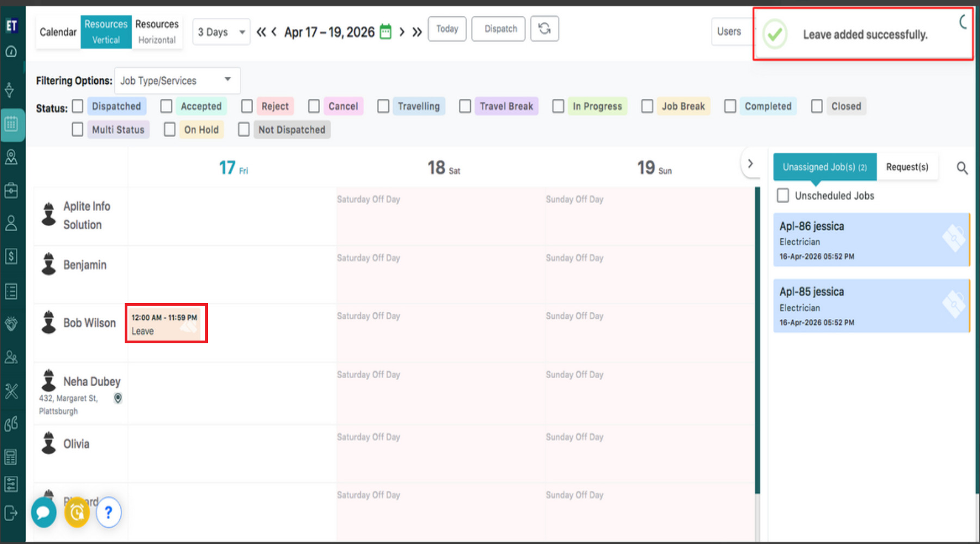Click Neha Dubey's location pin icon
This screenshot has height=544, width=980.
[118, 398]
